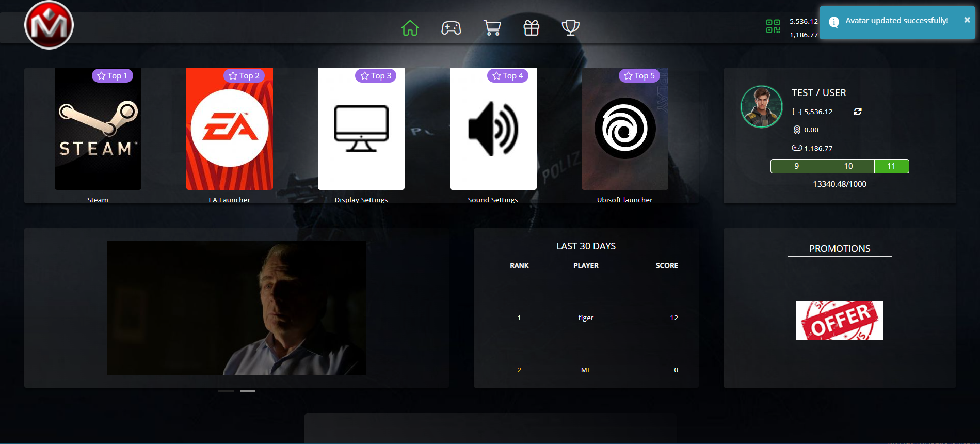The height and width of the screenshot is (444, 980).
Task: Click the Top 5 badge
Action: click(x=639, y=76)
